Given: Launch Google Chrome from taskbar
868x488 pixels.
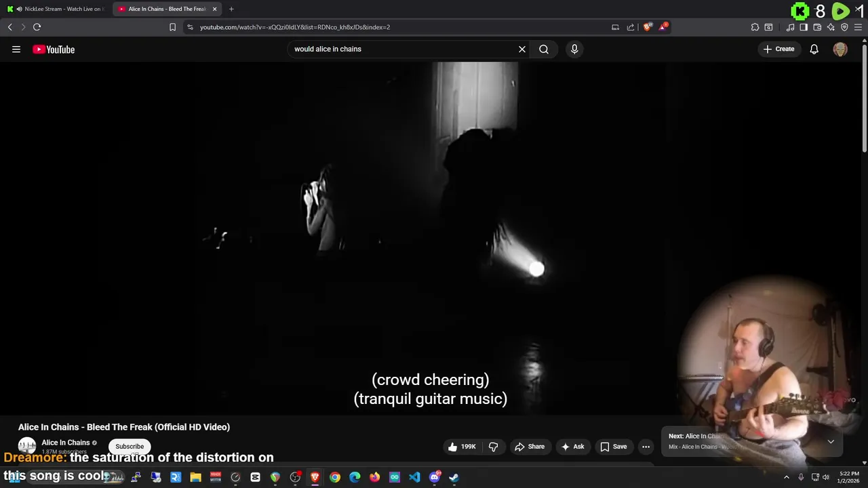Looking at the screenshot, I should [x=335, y=477].
